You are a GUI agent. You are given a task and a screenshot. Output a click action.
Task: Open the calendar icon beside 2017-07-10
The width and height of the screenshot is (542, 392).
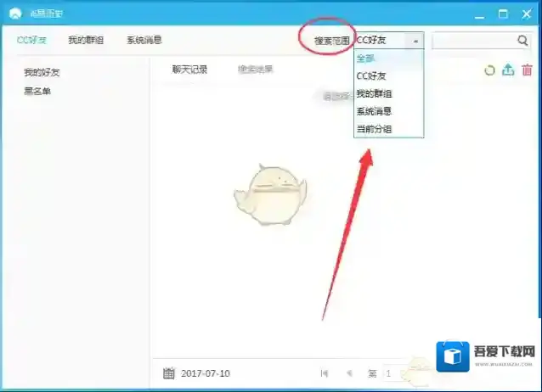coord(169,373)
